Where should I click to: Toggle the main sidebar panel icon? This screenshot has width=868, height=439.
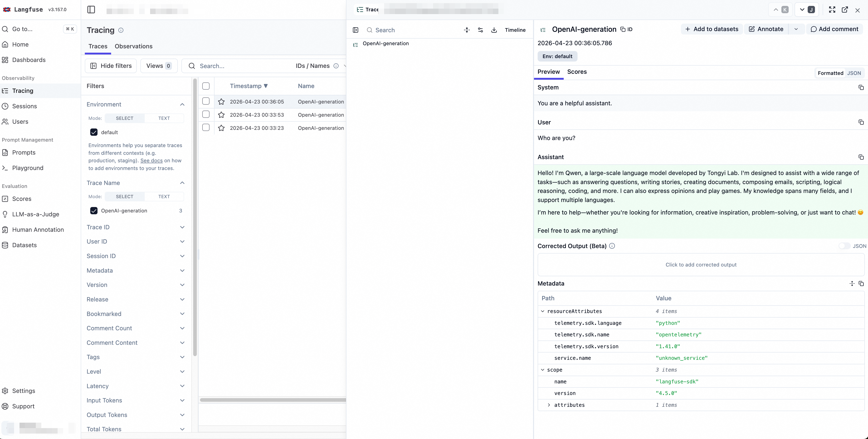pyautogui.click(x=91, y=10)
